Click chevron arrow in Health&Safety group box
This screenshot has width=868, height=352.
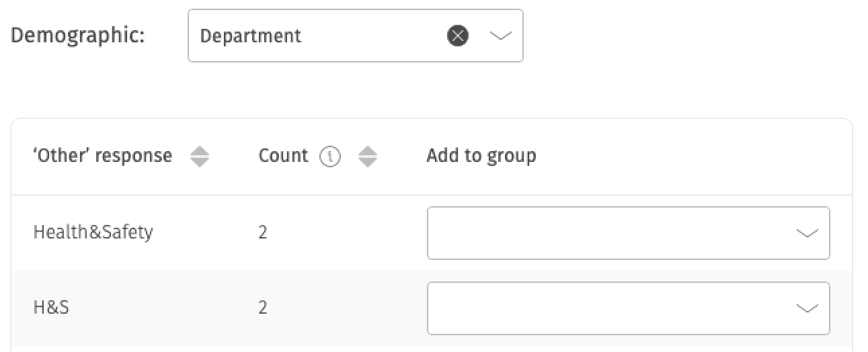[x=807, y=233]
